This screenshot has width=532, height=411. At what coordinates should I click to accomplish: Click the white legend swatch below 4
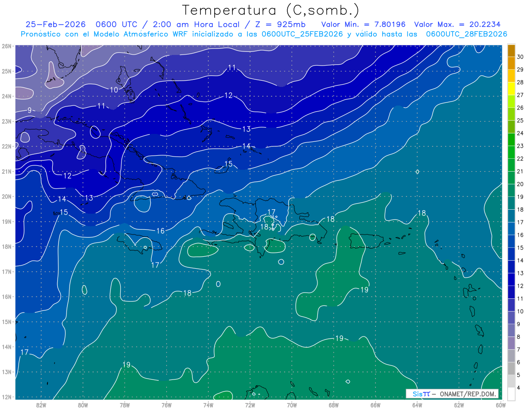pos(511,394)
